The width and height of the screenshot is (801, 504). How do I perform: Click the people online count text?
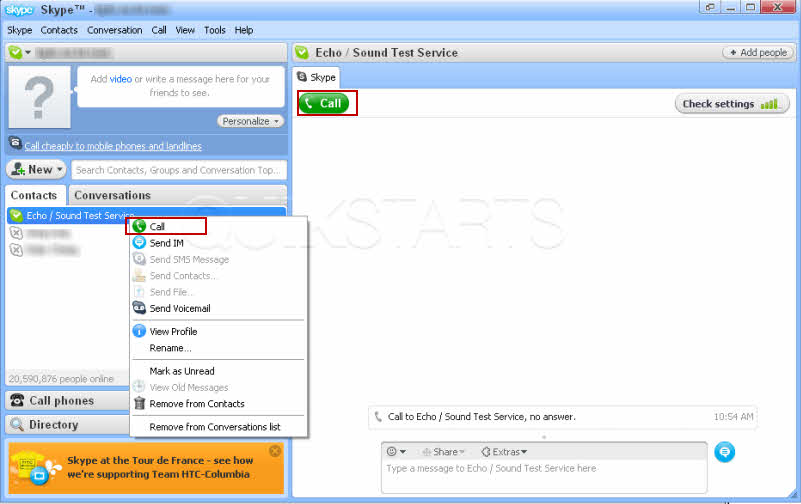coord(61,379)
